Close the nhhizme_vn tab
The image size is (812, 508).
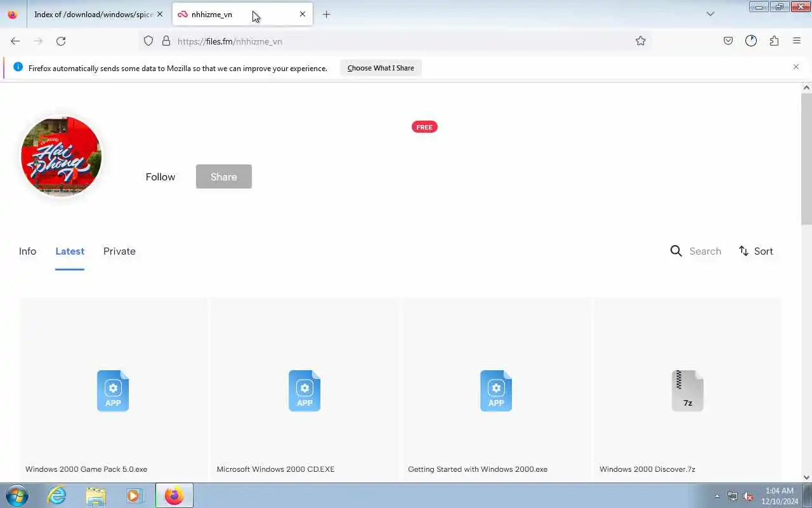pos(303,14)
